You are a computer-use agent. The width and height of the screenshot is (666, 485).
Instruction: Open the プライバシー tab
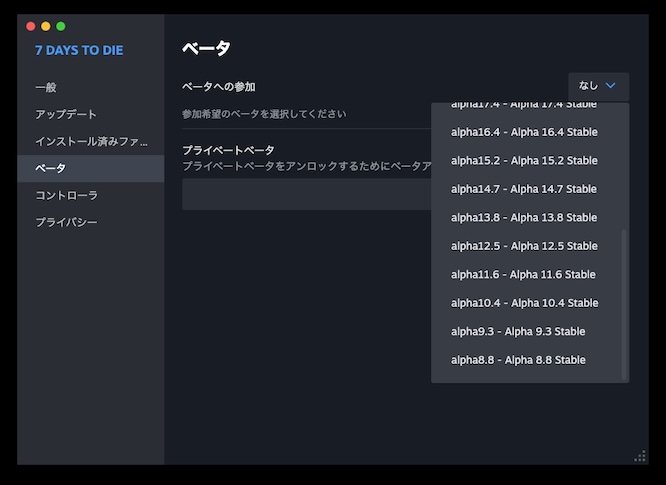coord(66,222)
